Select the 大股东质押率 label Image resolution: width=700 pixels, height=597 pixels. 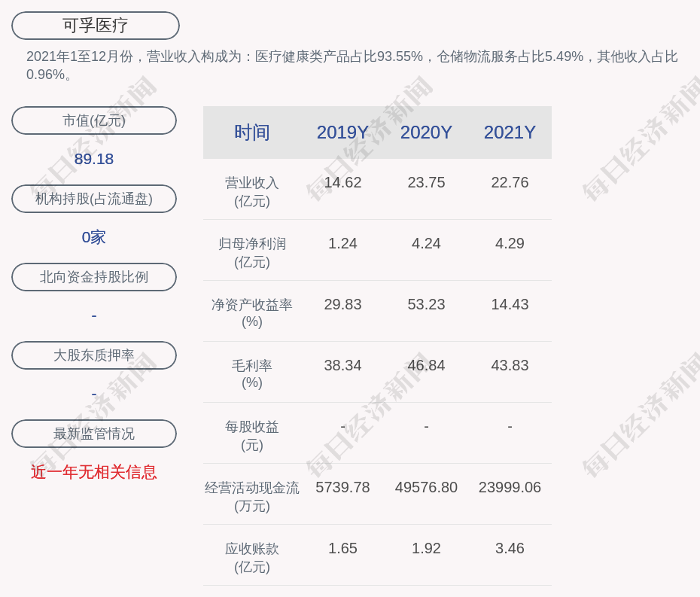pos(94,355)
